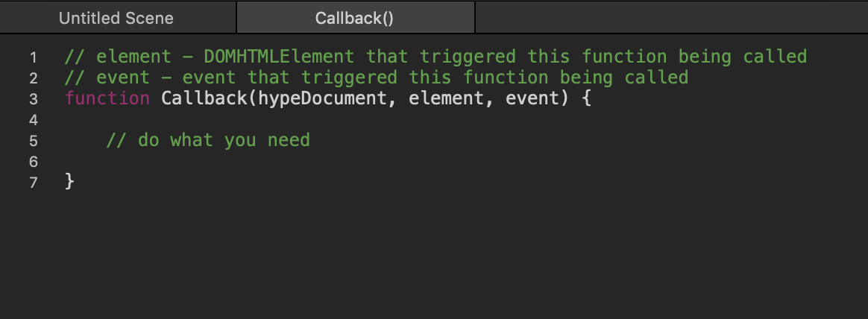
Task: Click line number 7 in the gutter
Action: (x=33, y=182)
